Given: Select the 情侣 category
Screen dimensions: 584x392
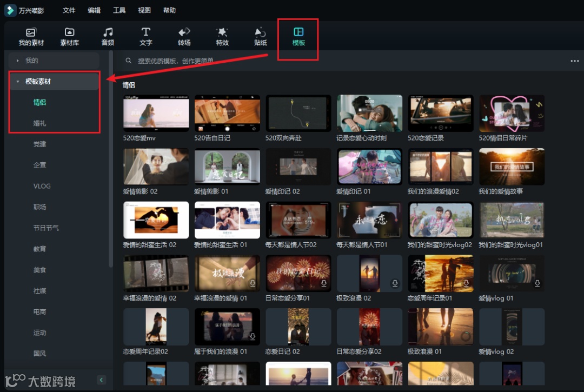Looking at the screenshot, I should click(40, 102).
